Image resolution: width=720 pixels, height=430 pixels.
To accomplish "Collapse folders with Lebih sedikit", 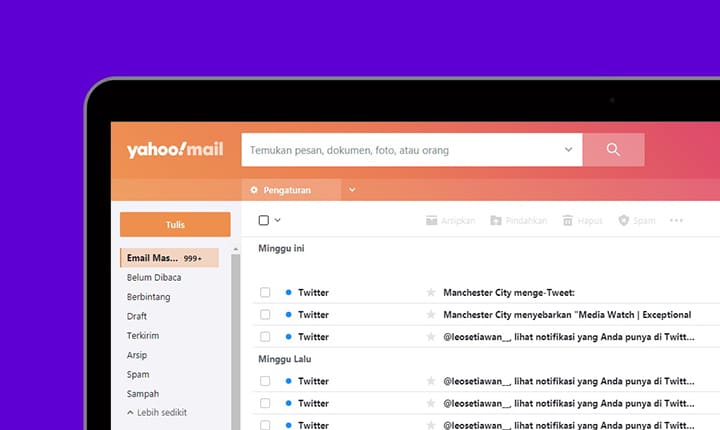I will 156,412.
